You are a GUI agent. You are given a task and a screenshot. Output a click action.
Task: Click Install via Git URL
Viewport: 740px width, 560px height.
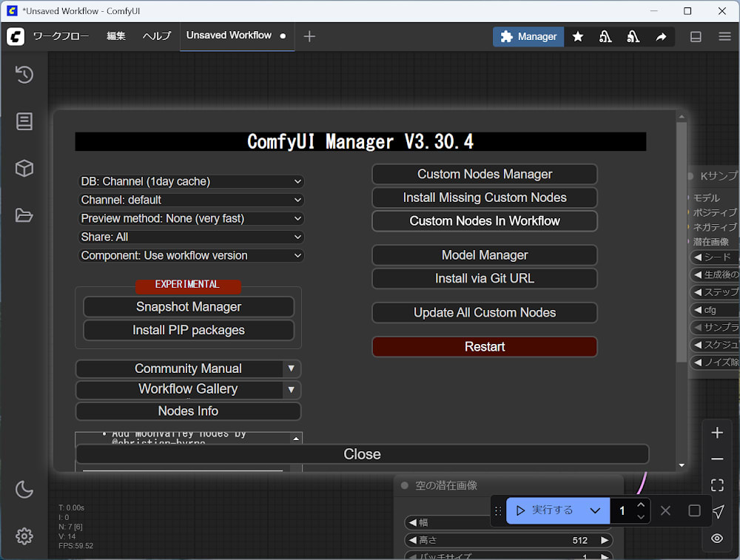[485, 278]
